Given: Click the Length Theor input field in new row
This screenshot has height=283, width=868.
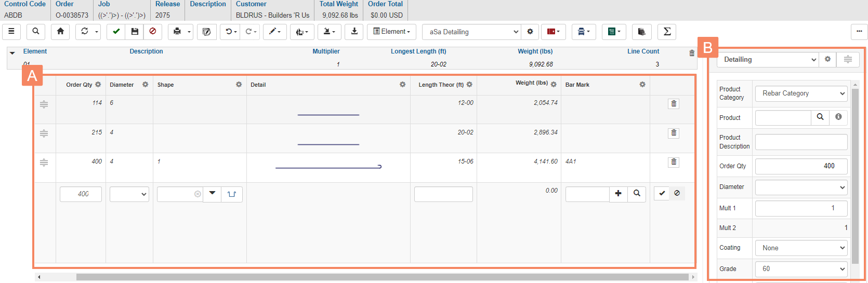Looking at the screenshot, I should 443,194.
